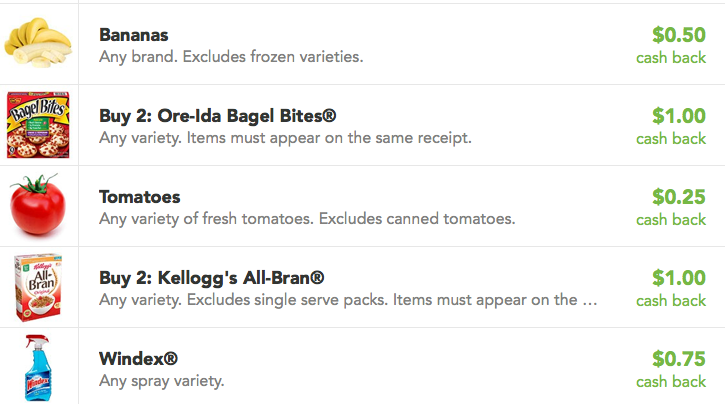Select 'Excludes canned tomatoes' description
The width and height of the screenshot is (725, 404).
click(417, 219)
